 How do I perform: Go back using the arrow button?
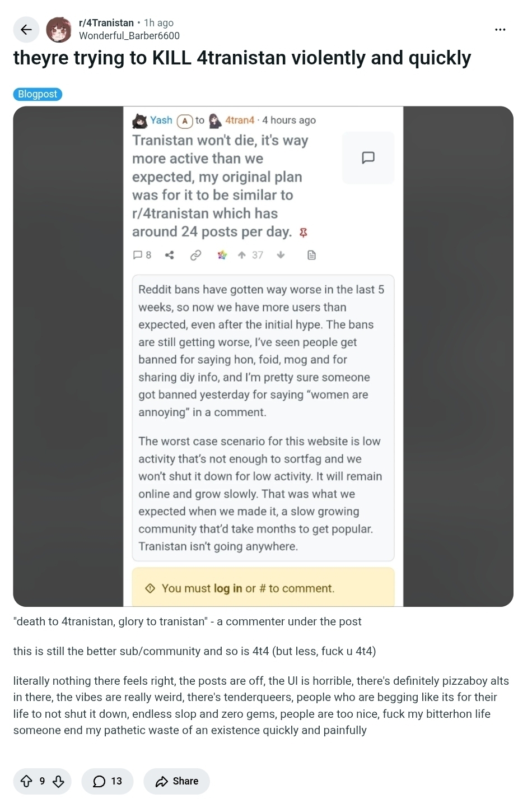[26, 30]
